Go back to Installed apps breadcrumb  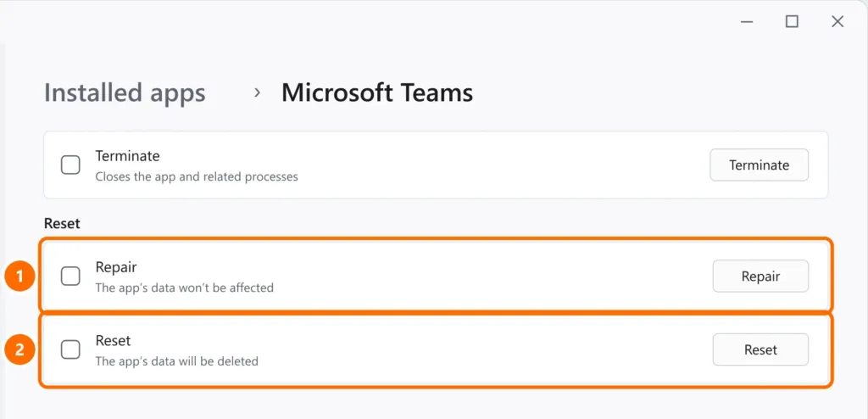pos(125,93)
